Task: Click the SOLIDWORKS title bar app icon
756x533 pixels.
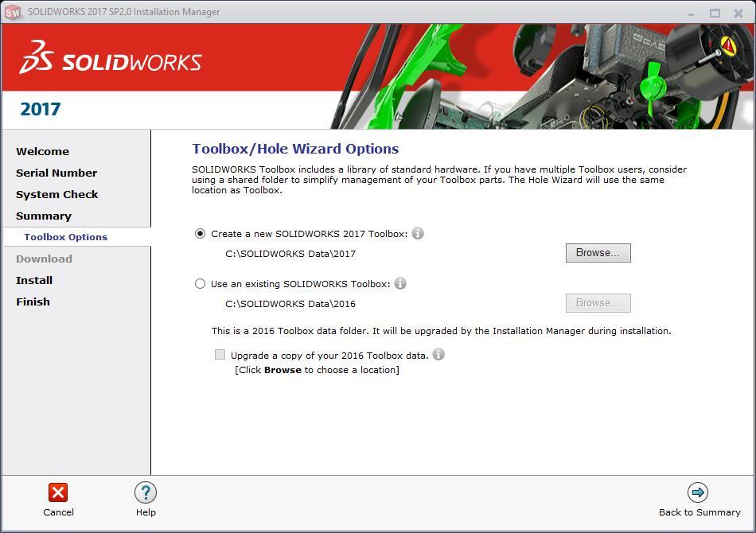Action: coord(13,12)
